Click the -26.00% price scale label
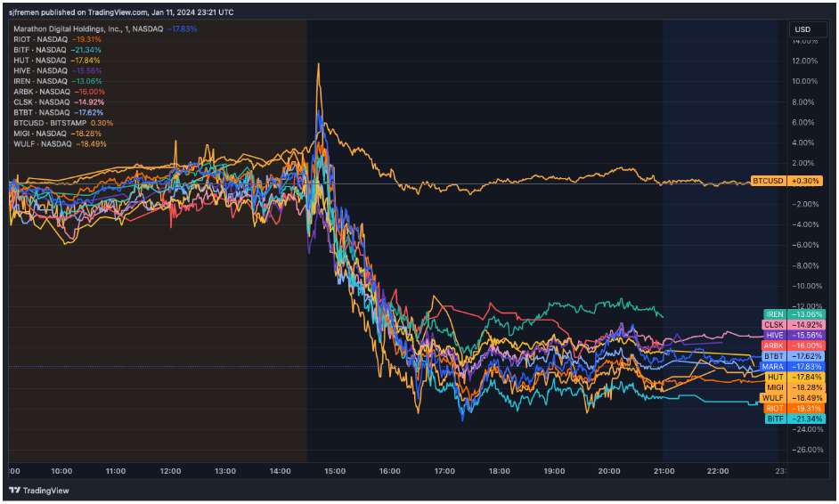Image resolution: width=839 pixels, height=504 pixels. (804, 450)
